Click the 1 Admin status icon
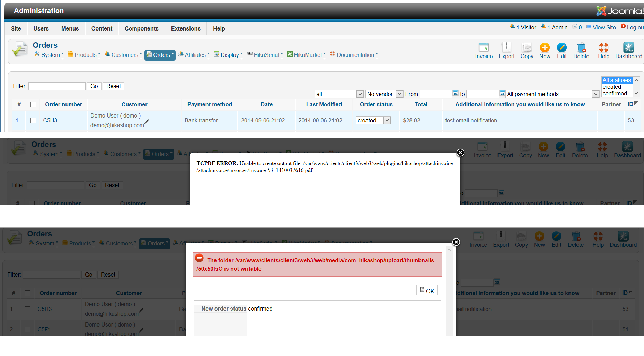Screen dimensions: 644x356 click(x=543, y=26)
